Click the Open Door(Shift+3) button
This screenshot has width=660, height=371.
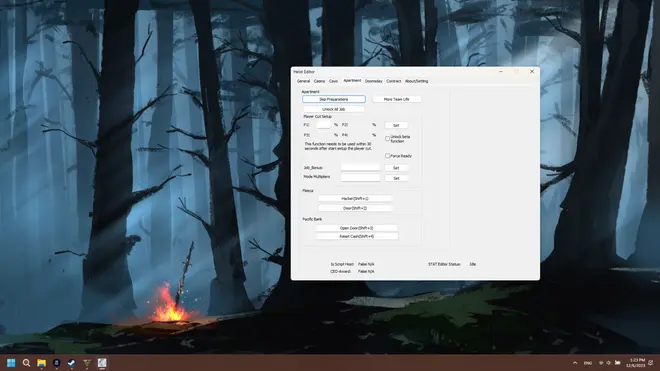pyautogui.click(x=357, y=228)
